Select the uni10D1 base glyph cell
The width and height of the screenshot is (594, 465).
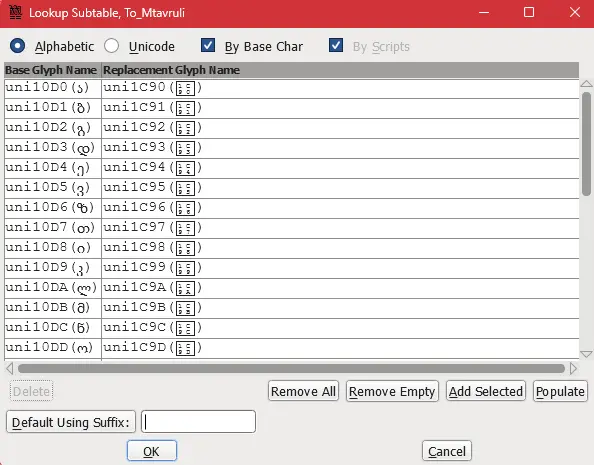53,108
